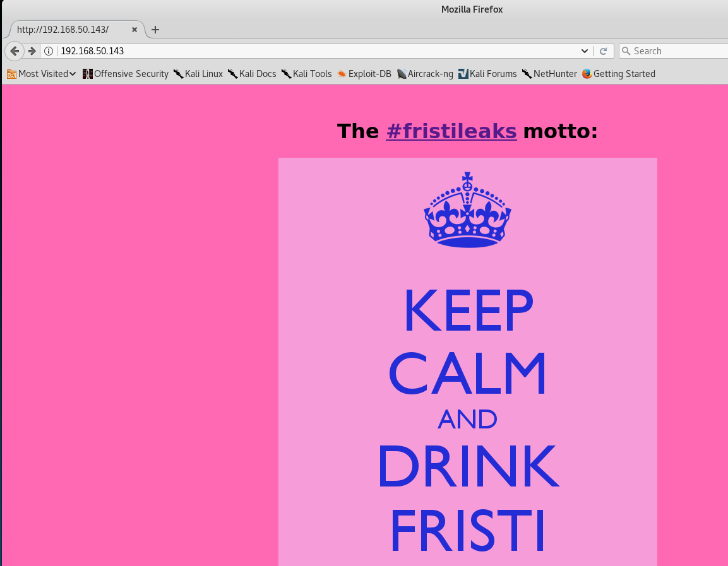
Task: Open Kali Forums bookmark
Action: pyautogui.click(x=487, y=74)
